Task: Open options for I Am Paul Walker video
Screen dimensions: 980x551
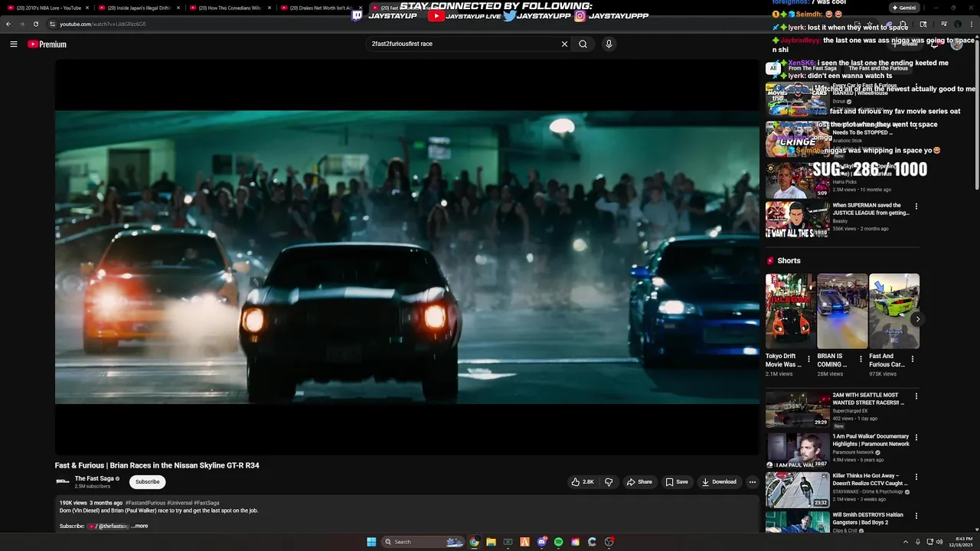Action: pyautogui.click(x=916, y=437)
